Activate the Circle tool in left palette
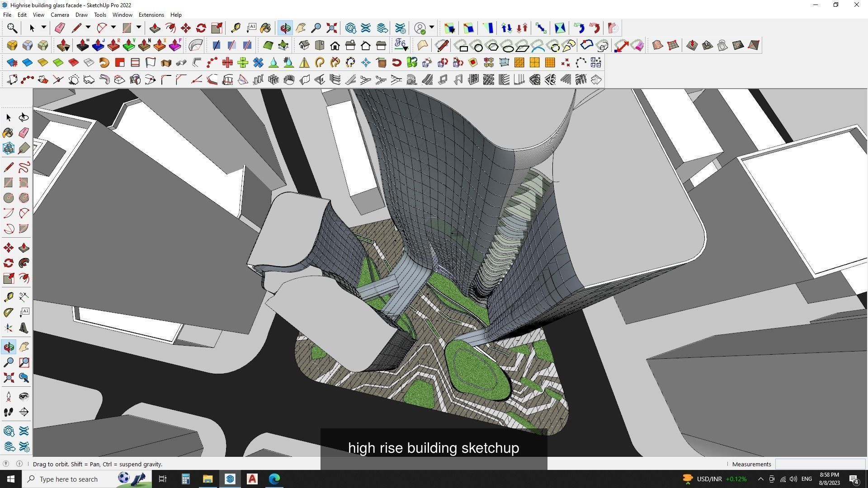Image resolution: width=868 pixels, height=488 pixels. click(9, 198)
